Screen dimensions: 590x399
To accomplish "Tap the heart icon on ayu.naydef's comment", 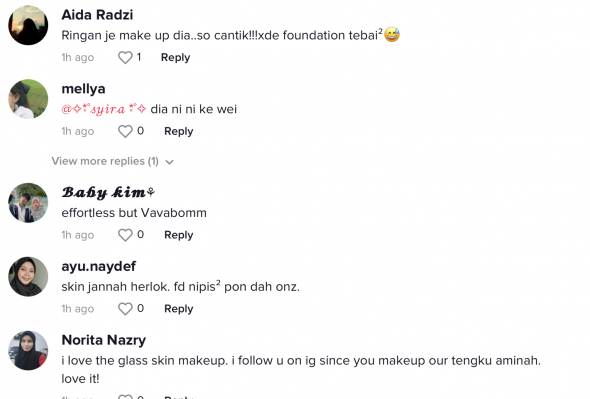I will (125, 309).
